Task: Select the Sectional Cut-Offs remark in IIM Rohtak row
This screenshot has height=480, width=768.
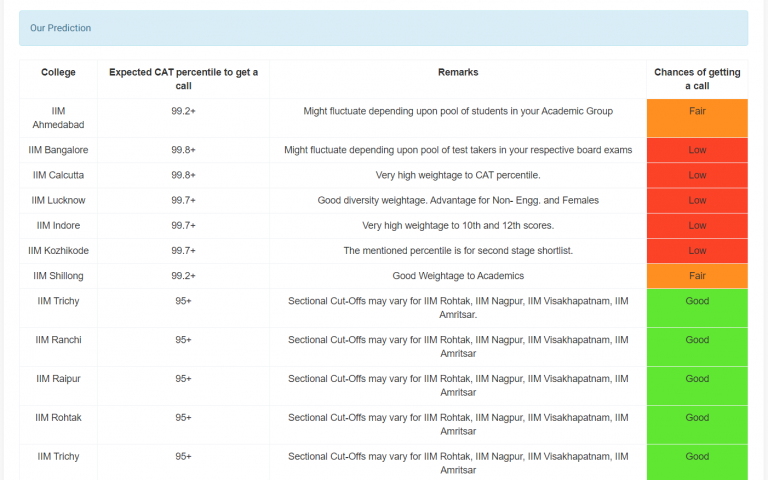Action: 458,425
